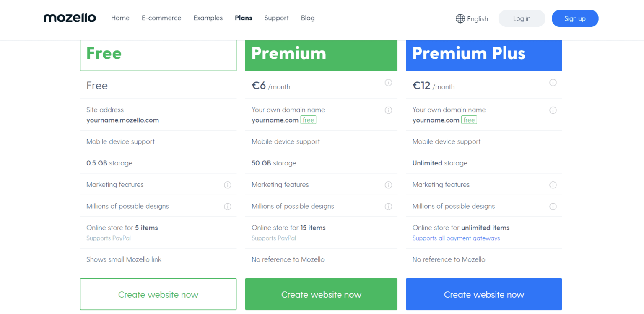The width and height of the screenshot is (644, 314).
Task: Click the Mozello logo
Action: [70, 18]
